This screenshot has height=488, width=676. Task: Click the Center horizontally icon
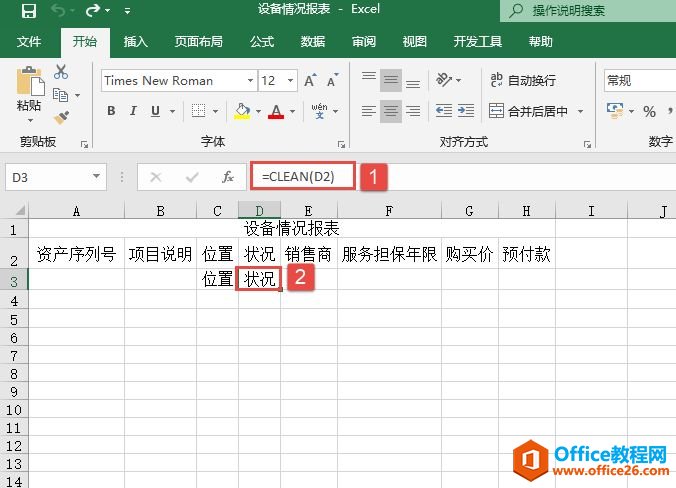point(391,111)
